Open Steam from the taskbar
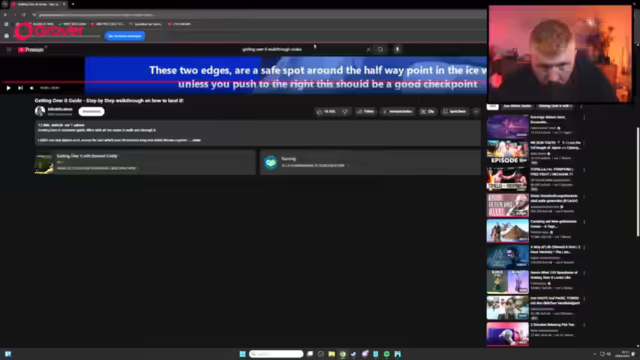640x360 pixels. 353,354
